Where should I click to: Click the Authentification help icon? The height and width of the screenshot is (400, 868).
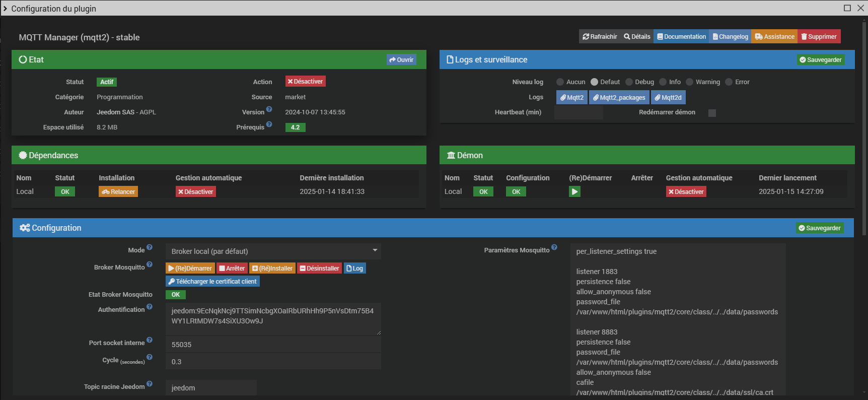150,307
